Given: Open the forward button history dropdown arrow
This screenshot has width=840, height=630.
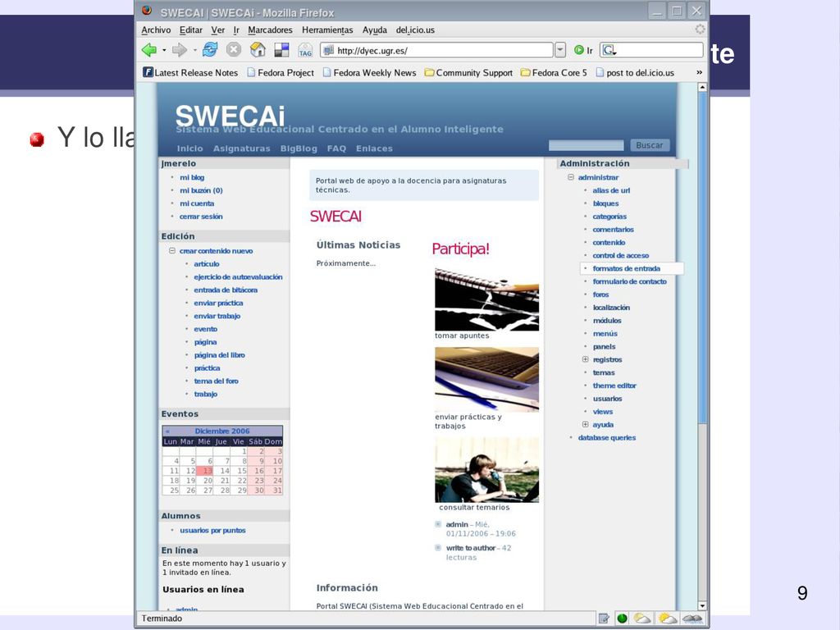Looking at the screenshot, I should click(x=194, y=50).
